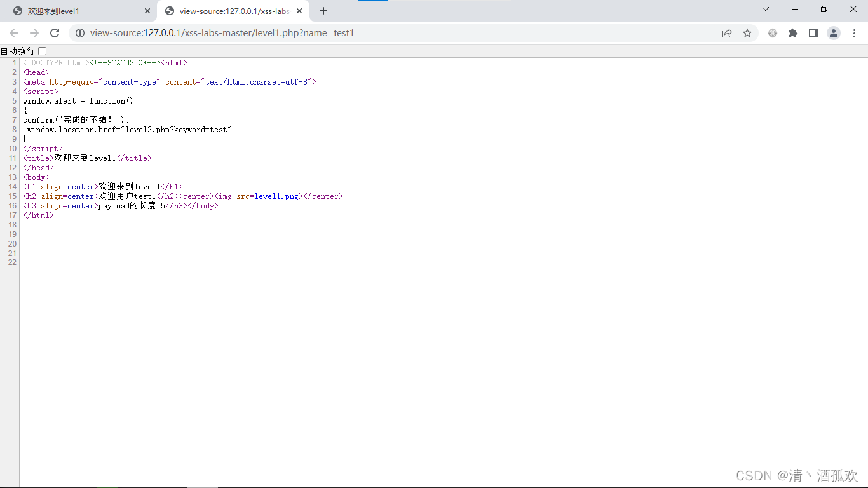868x488 pixels.
Task: Open the user profile avatar
Action: click(834, 33)
